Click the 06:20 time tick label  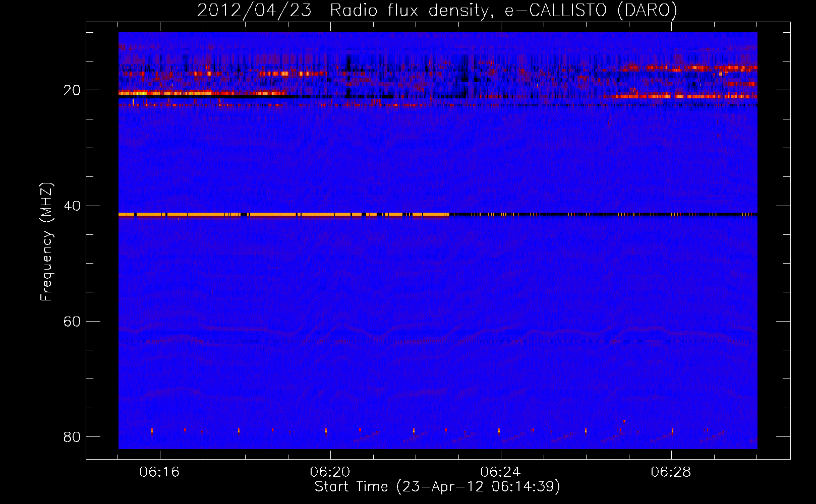[330, 472]
